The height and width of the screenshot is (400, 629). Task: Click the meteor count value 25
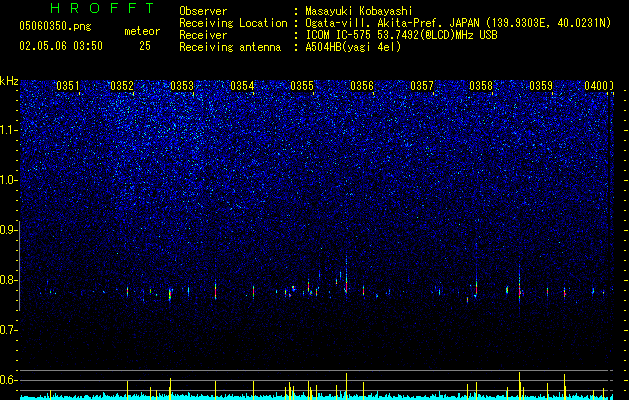click(145, 46)
